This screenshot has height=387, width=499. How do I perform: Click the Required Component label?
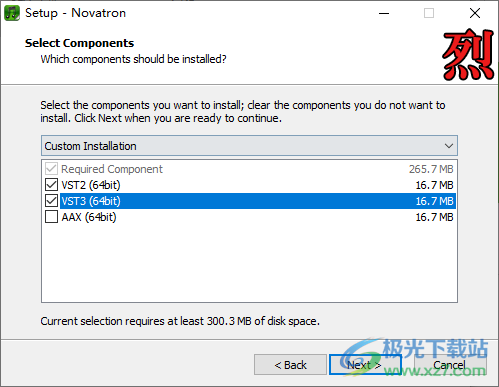coord(112,169)
